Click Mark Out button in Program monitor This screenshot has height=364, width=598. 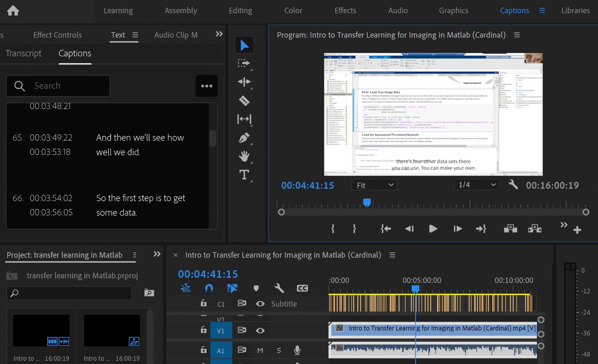coord(354,229)
